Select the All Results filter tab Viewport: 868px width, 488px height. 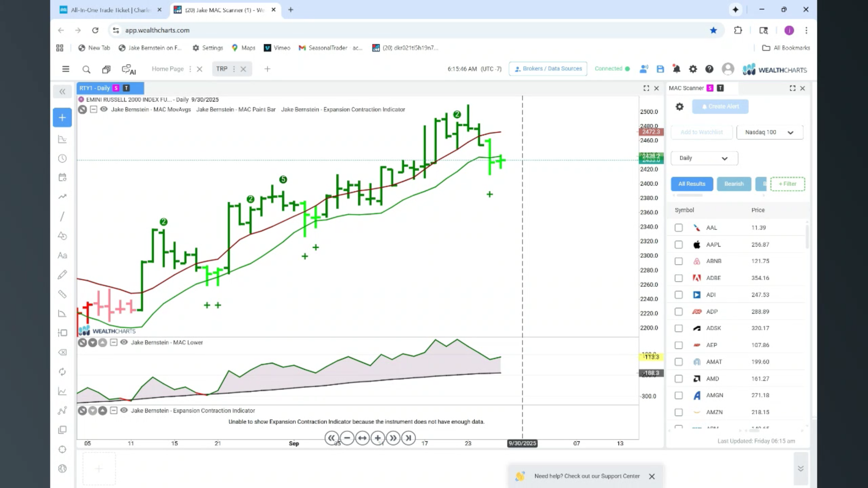692,184
